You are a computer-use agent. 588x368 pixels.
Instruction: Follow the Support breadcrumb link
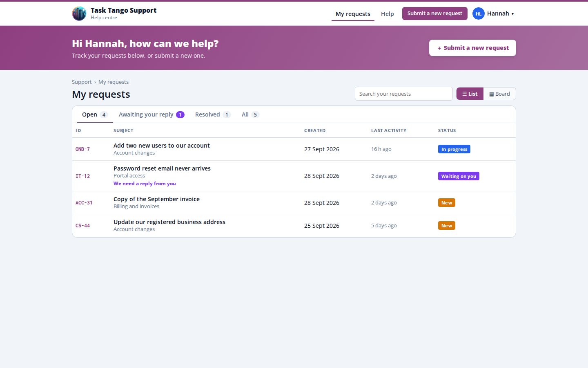tap(82, 82)
